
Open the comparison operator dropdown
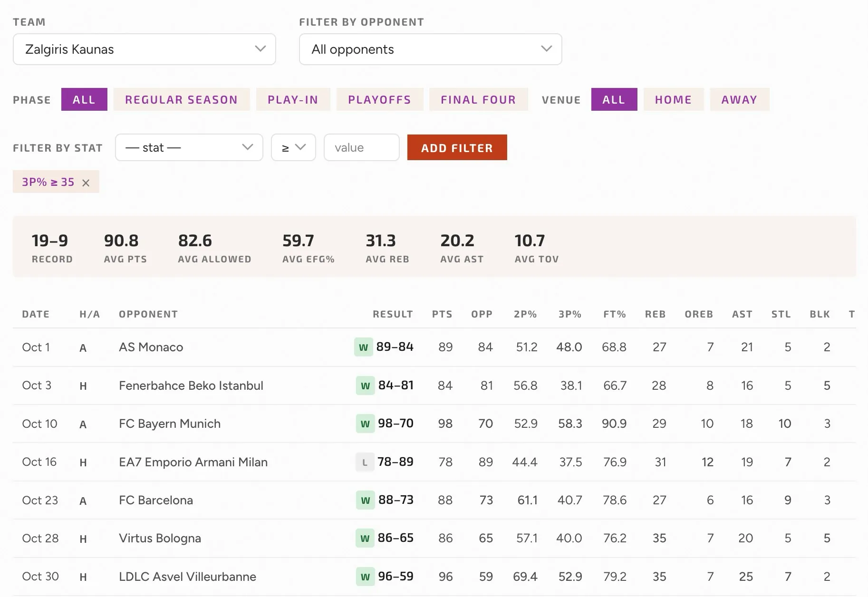[x=293, y=147]
